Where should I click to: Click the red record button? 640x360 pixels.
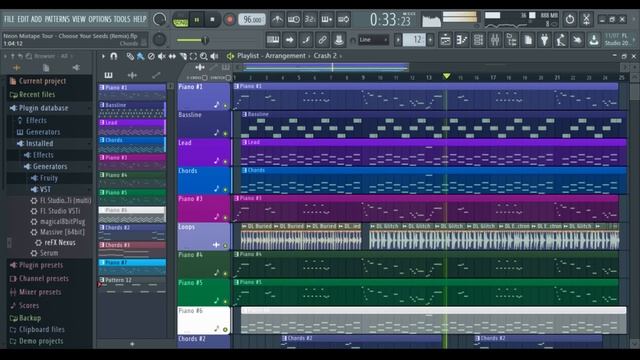tap(229, 20)
